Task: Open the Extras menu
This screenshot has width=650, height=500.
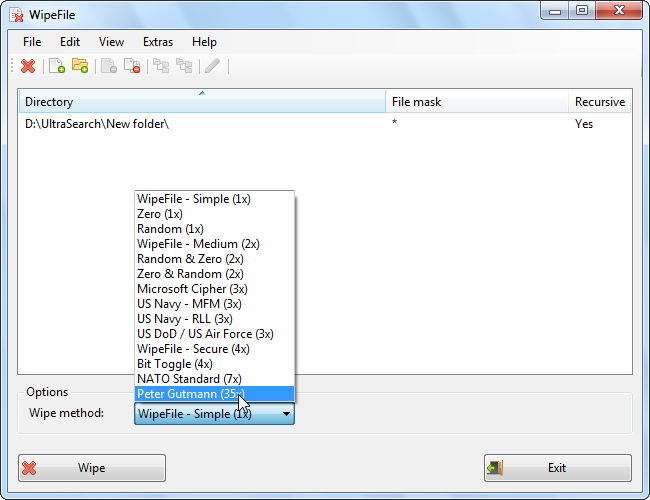Action: click(158, 42)
